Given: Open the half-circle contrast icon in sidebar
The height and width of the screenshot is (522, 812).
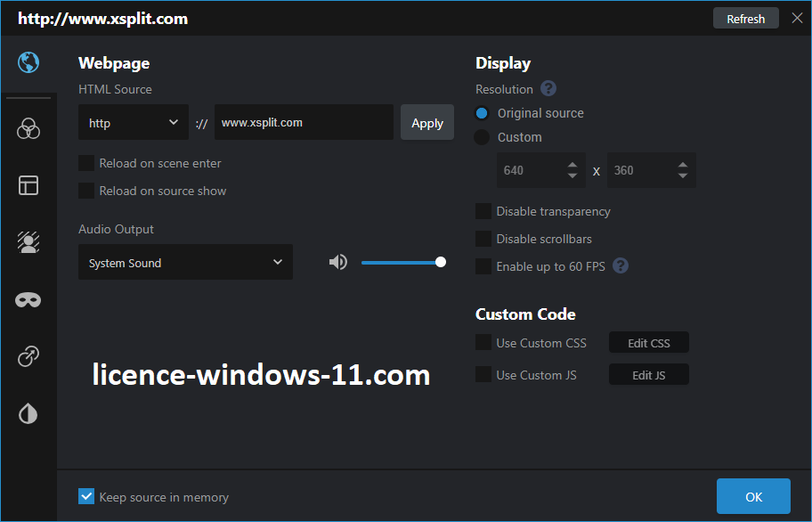Looking at the screenshot, I should pos(28,413).
